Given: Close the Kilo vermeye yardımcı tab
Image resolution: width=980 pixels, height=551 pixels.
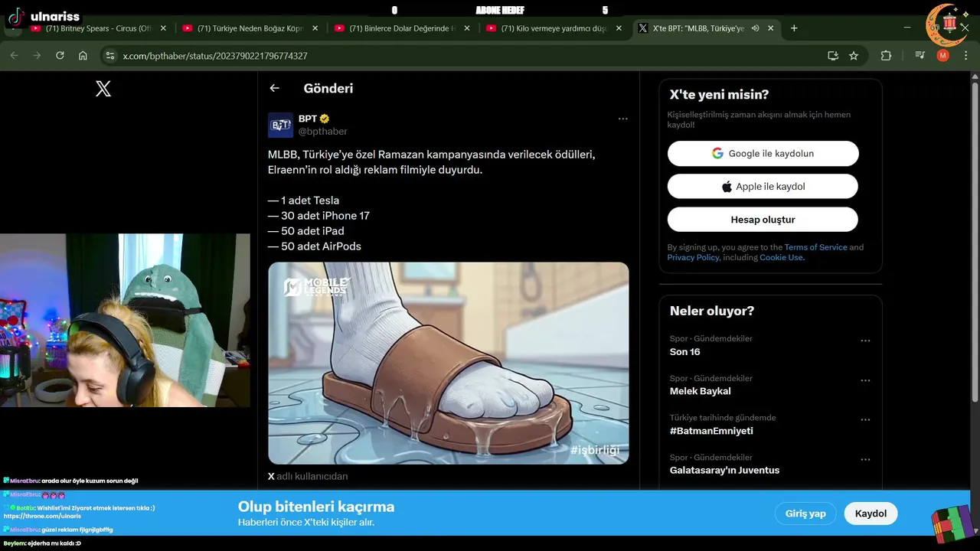Looking at the screenshot, I should pos(619,28).
